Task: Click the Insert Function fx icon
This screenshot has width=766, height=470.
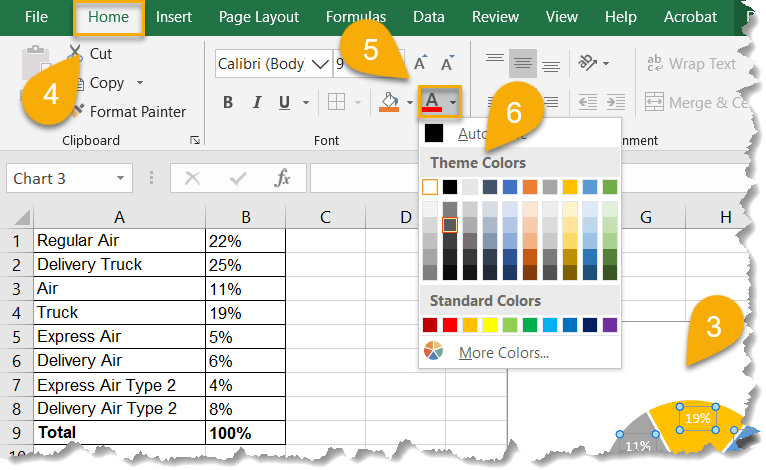Action: (x=283, y=178)
